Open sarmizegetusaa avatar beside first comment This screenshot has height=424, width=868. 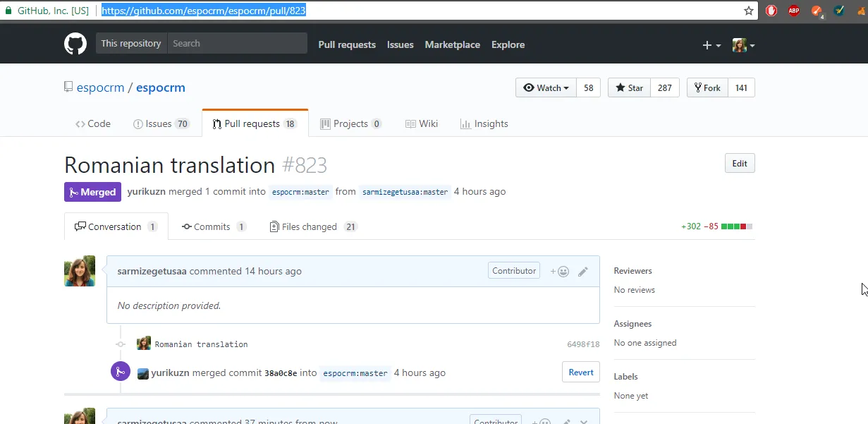[80, 271]
